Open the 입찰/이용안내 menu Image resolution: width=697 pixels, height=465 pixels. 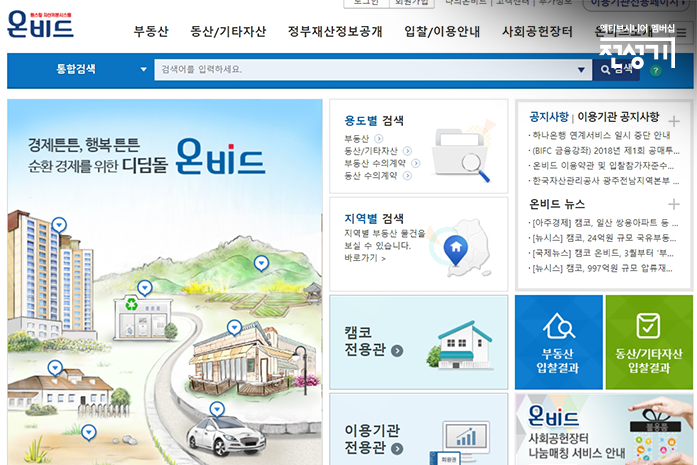442,32
